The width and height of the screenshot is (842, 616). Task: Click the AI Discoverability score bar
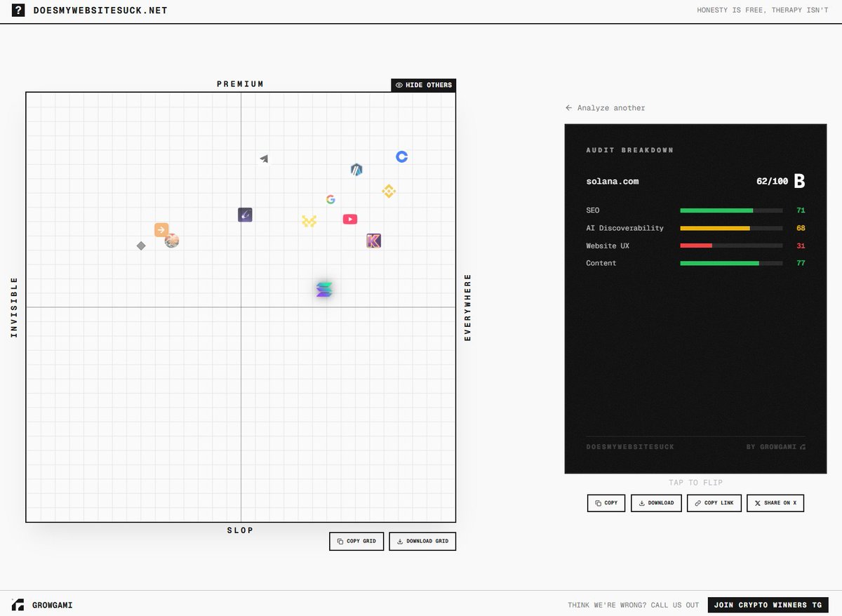pos(731,228)
